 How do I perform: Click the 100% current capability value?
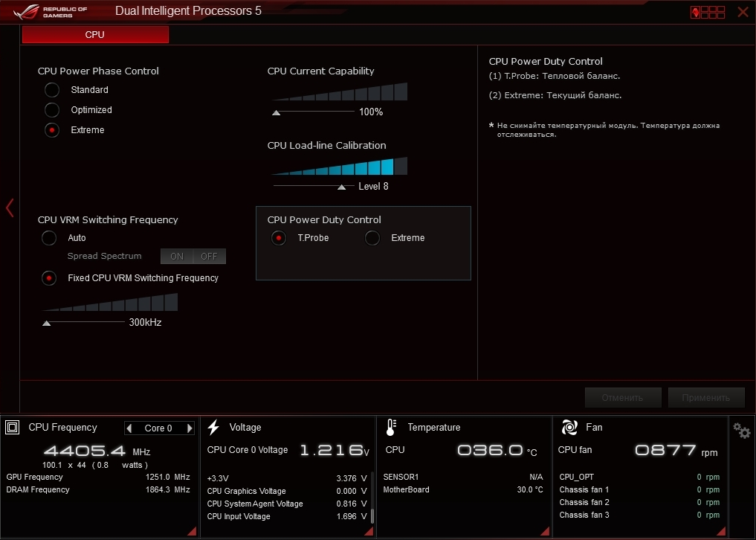(x=371, y=112)
